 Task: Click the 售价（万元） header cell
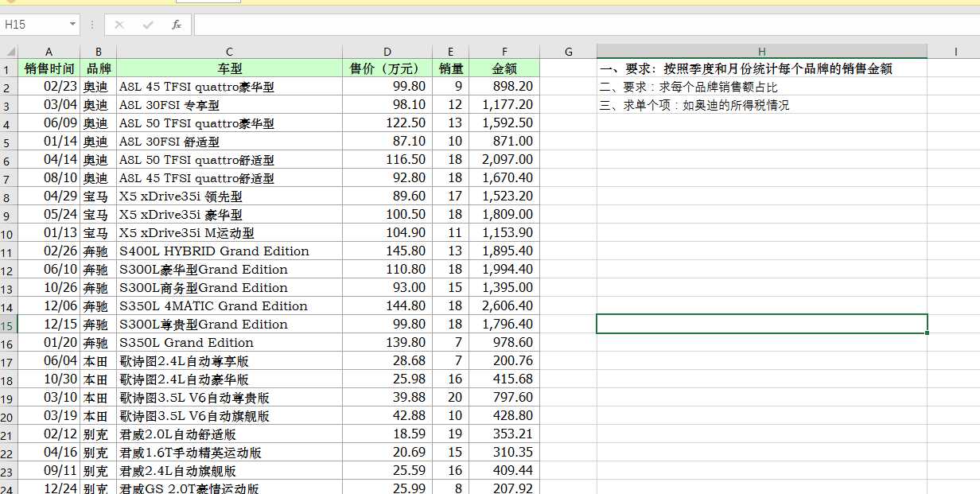[x=387, y=68]
